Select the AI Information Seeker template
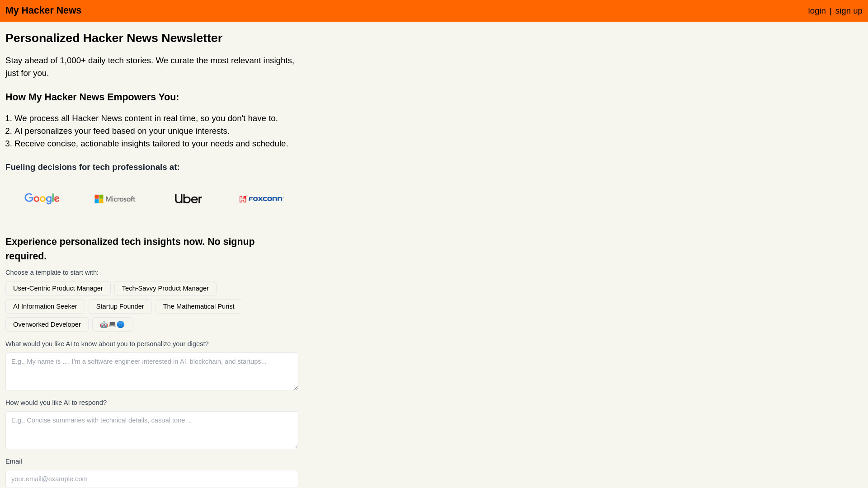The width and height of the screenshot is (868, 488). (x=45, y=306)
